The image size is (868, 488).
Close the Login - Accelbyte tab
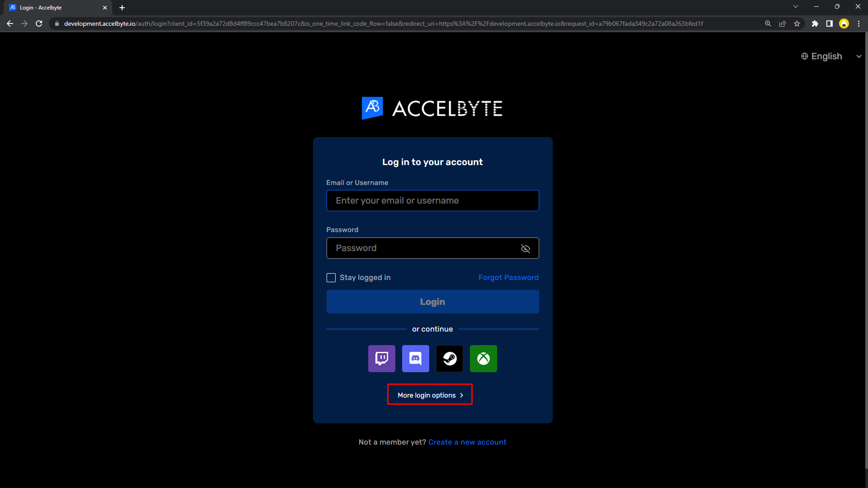pos(105,8)
